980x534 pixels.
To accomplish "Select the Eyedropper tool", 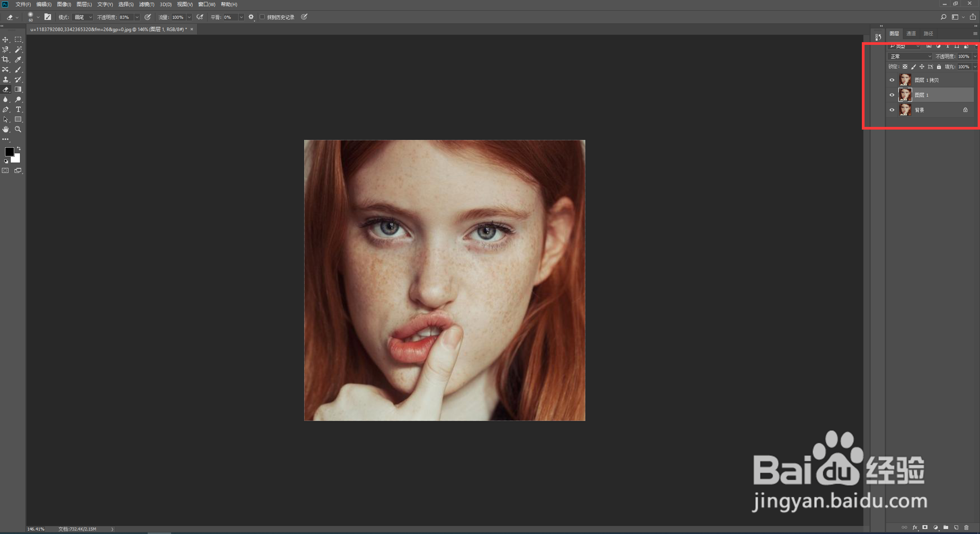I will (18, 59).
